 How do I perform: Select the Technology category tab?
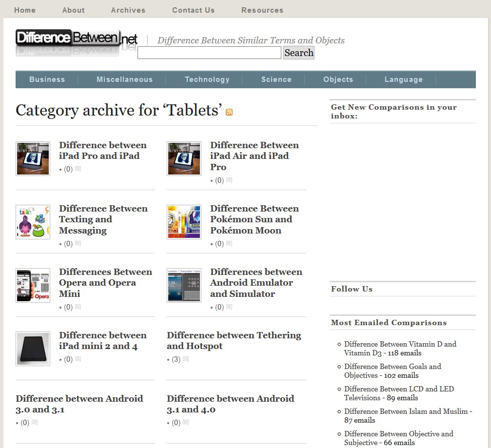[x=207, y=79]
